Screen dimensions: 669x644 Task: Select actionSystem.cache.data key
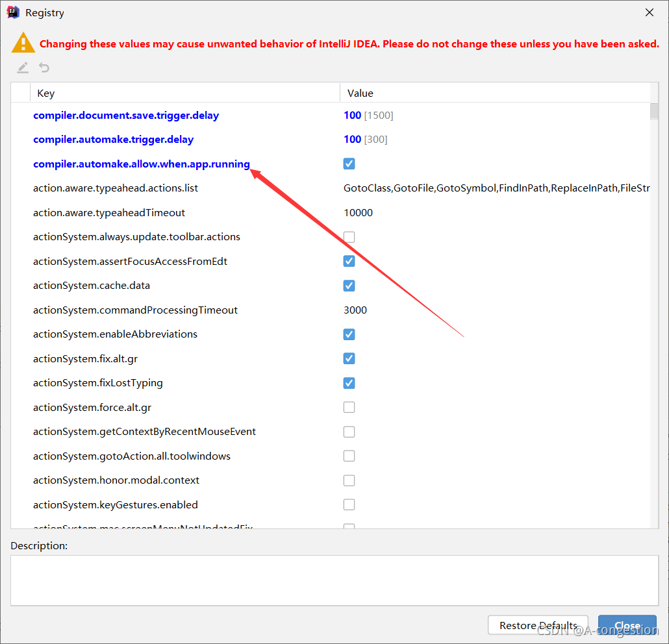pyautogui.click(x=92, y=286)
